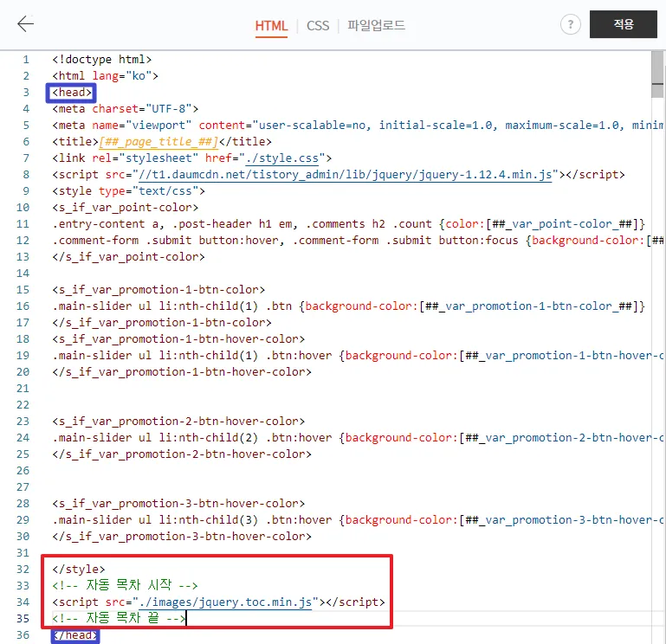Click the meta viewport line 5

point(358,126)
